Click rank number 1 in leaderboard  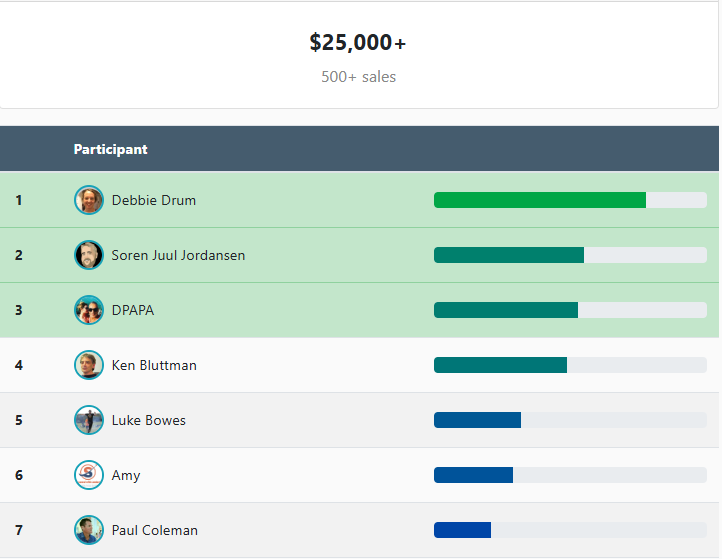coord(19,200)
